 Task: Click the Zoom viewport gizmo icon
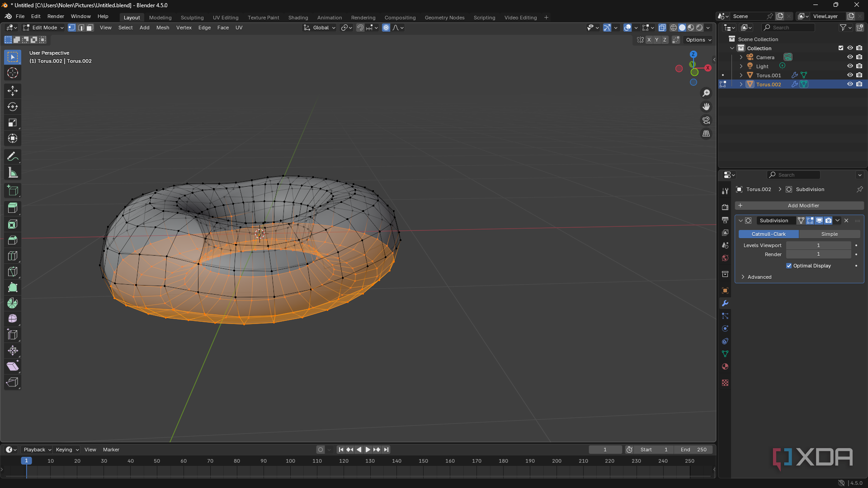(706, 93)
